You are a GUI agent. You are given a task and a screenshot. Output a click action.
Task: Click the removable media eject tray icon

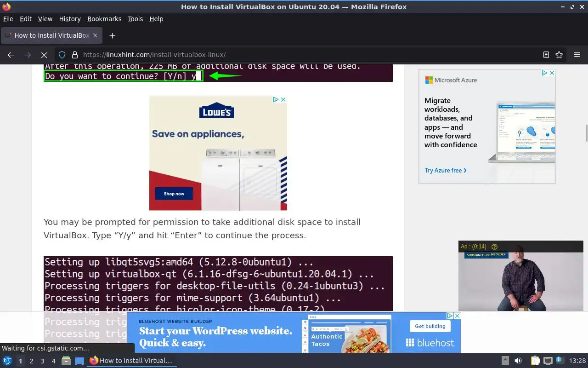tap(505, 361)
